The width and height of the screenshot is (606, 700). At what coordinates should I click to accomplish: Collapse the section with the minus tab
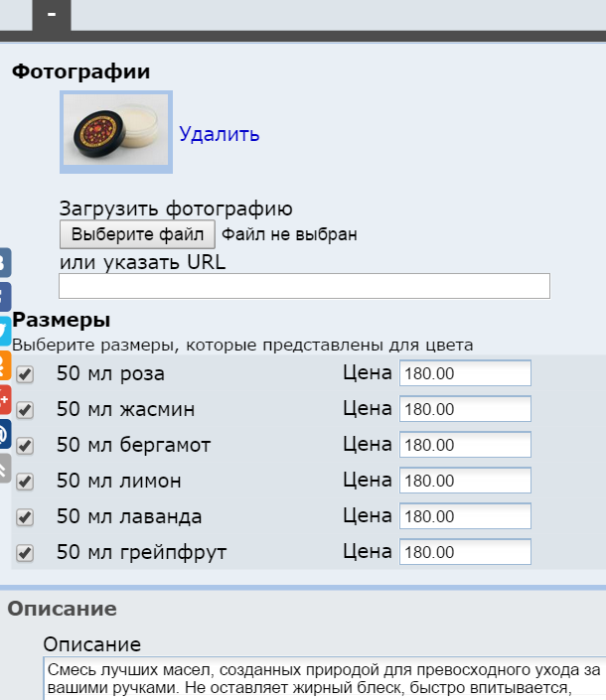[52, 15]
